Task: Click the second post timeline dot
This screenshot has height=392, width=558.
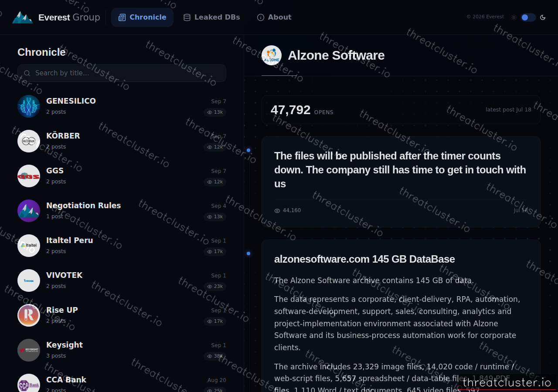Action: (x=248, y=253)
